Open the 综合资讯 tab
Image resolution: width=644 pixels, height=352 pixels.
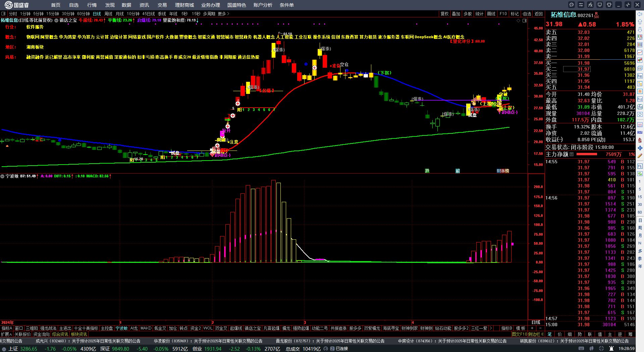point(60,334)
